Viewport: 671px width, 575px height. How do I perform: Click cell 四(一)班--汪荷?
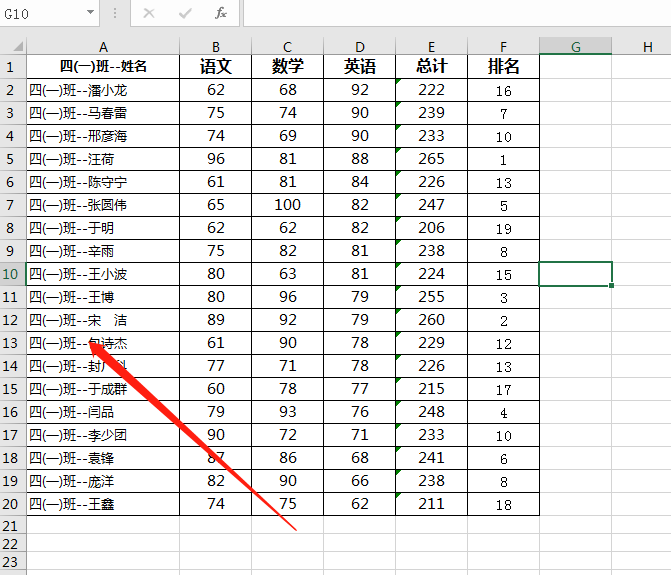[x=103, y=159]
